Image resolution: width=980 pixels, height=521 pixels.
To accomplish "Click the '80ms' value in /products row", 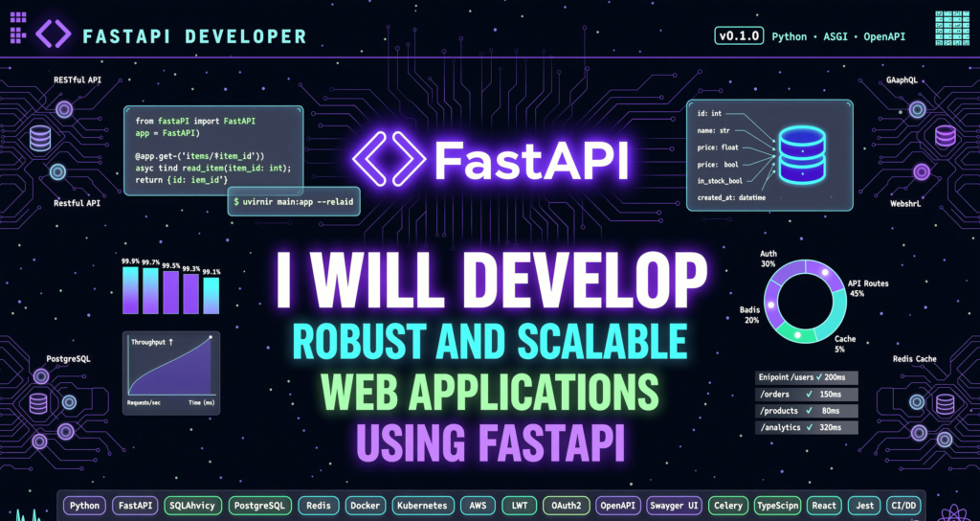I will (833, 411).
